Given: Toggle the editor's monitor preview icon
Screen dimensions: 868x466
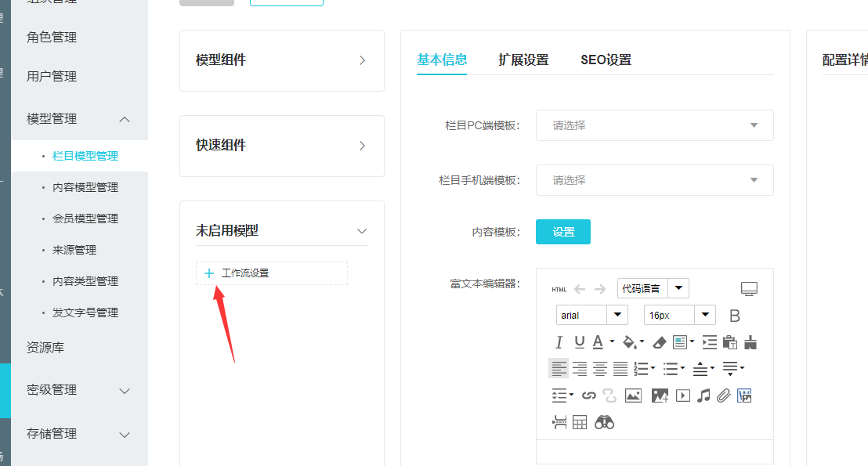Looking at the screenshot, I should coord(750,289).
